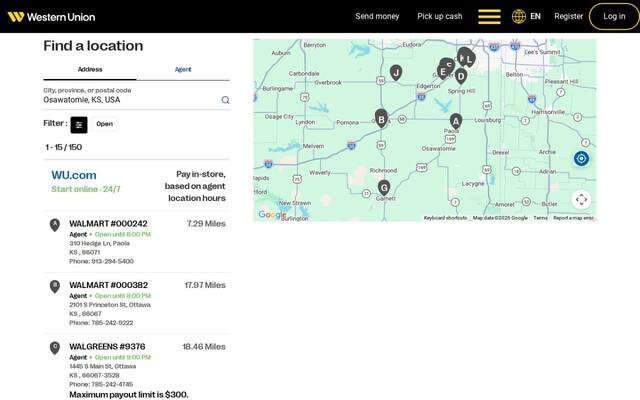Click phone number 785-242-9222
The image size is (640, 400).
pos(112,323)
